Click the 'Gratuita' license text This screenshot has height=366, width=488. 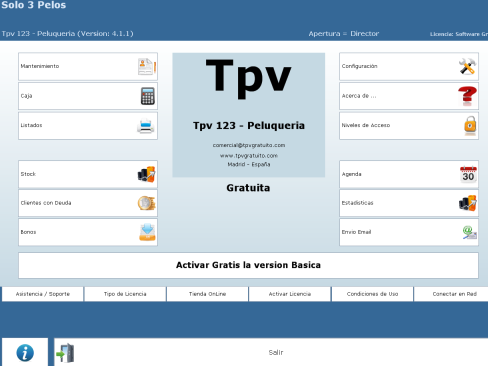click(x=248, y=188)
